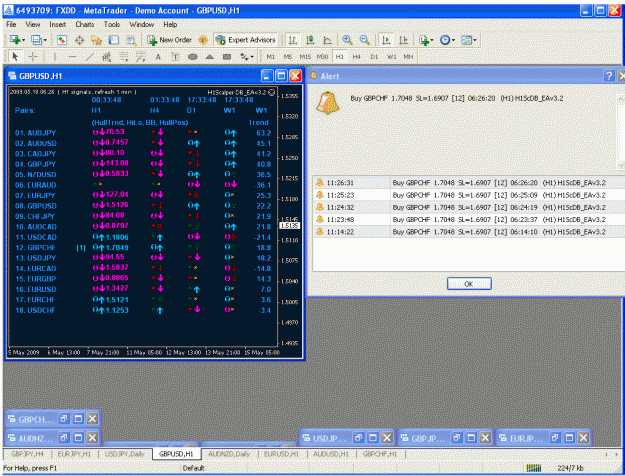
Task: Switch timeframe to M5
Action: [x=288, y=57]
